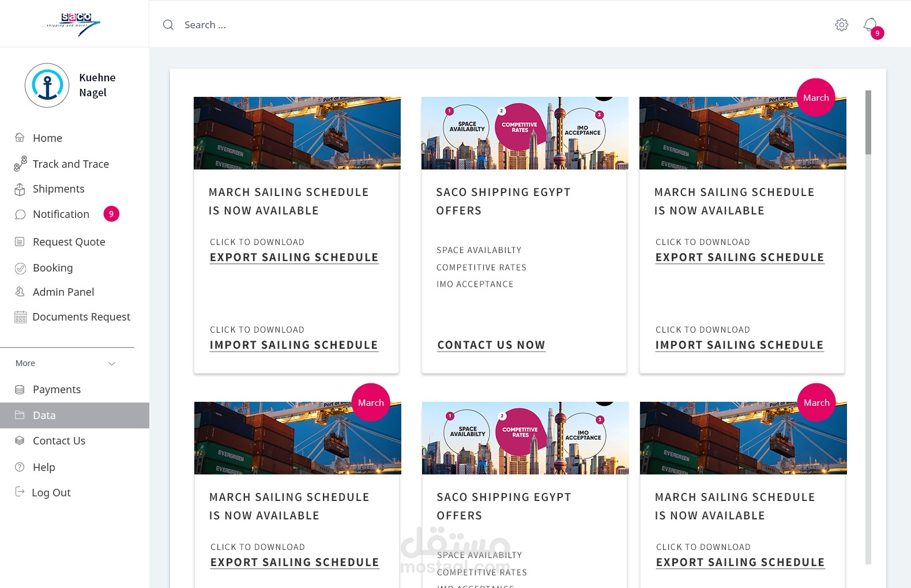This screenshot has height=588, width=911.
Task: Click the Shipments box icon
Action: click(x=20, y=189)
